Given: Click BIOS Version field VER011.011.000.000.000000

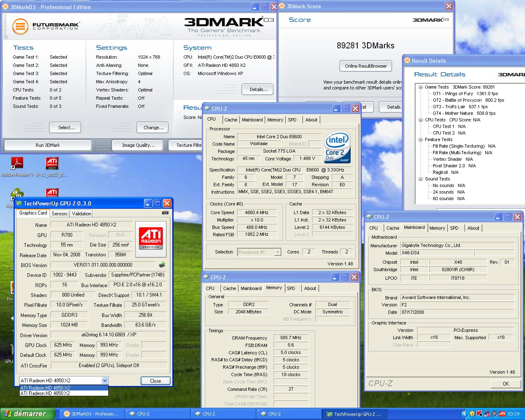Looking at the screenshot, I should (x=103, y=265).
